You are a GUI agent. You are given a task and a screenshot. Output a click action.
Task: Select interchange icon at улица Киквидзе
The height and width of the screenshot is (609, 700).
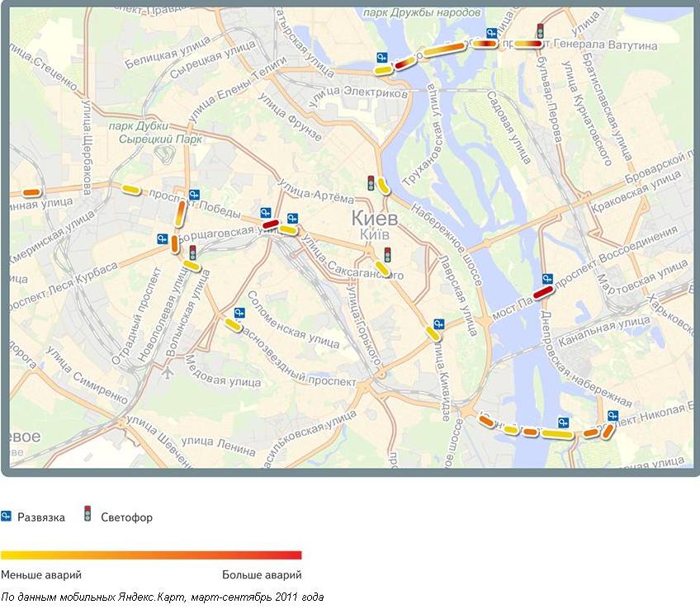pos(439,324)
